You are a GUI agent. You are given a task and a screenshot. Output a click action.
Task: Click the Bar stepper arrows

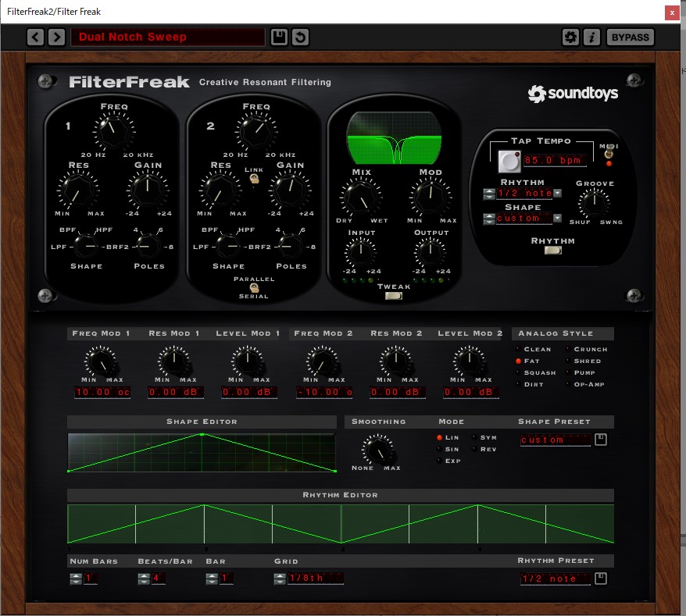(x=212, y=579)
